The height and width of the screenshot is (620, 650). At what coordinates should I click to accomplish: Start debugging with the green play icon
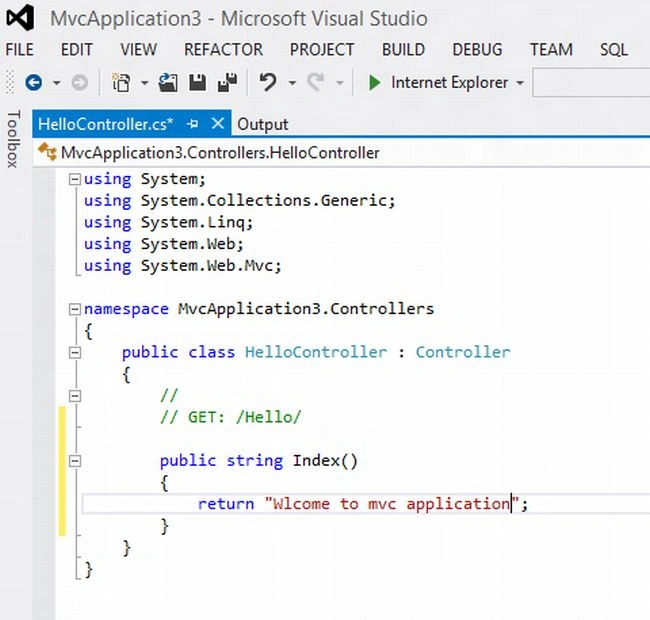[x=374, y=82]
